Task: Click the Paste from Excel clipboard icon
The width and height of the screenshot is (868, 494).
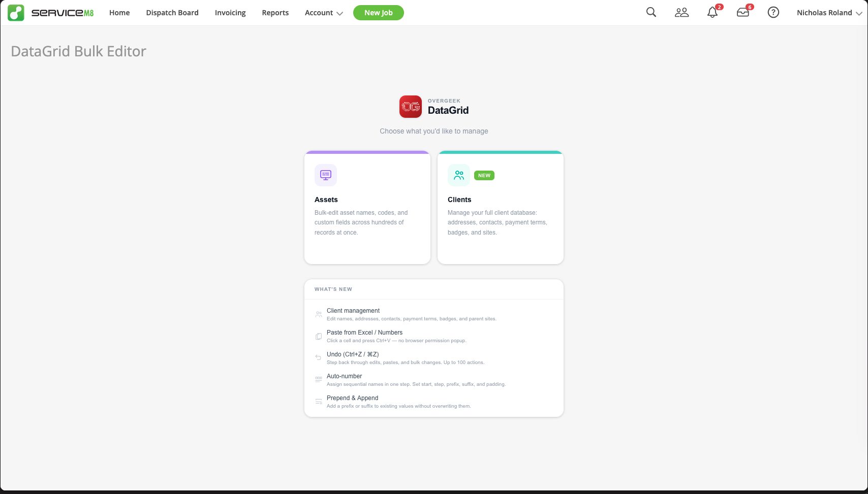Action: (319, 336)
